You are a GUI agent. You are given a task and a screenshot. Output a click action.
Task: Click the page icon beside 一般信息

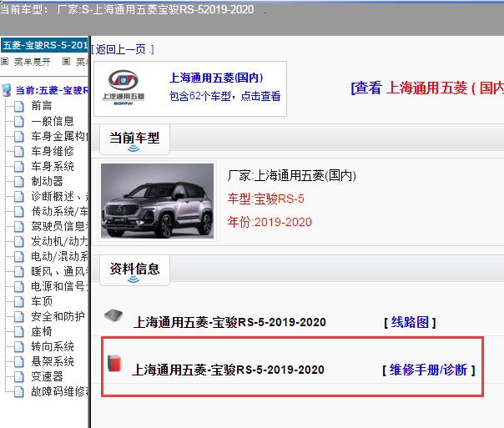pyautogui.click(x=19, y=121)
